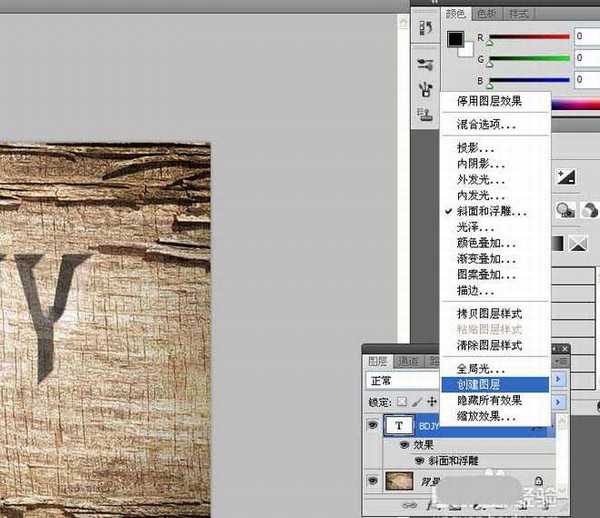Click 停用图层效果 menu entry
This screenshot has height=518, width=600.
(489, 101)
